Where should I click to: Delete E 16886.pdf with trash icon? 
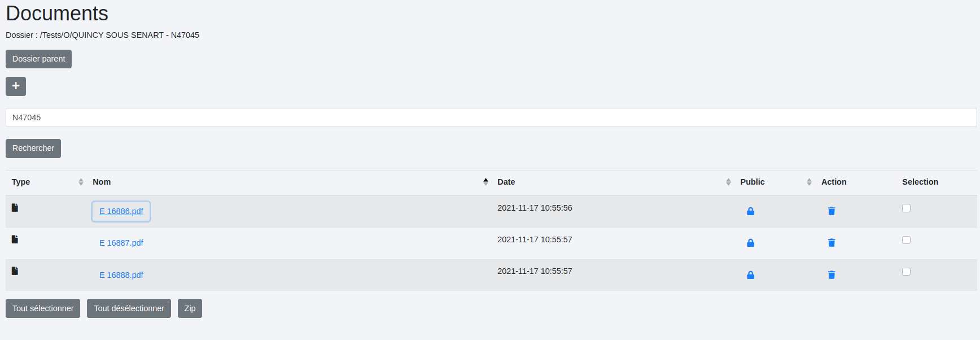click(x=831, y=211)
